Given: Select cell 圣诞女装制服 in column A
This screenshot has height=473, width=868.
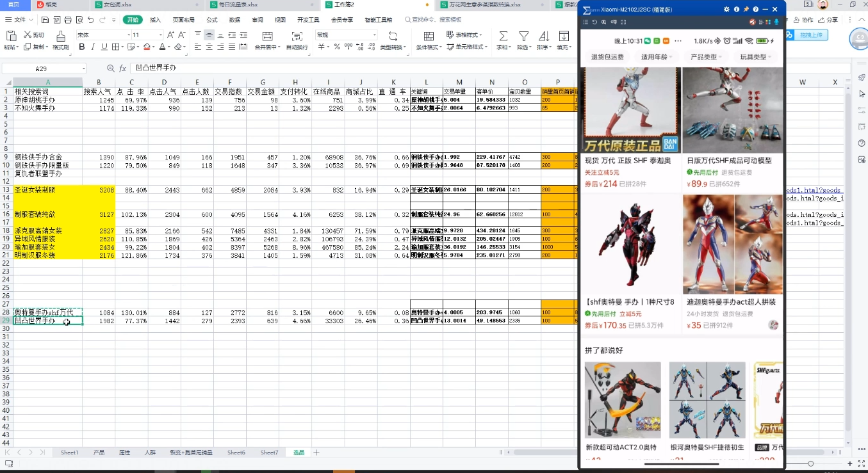Looking at the screenshot, I should 48,190.
